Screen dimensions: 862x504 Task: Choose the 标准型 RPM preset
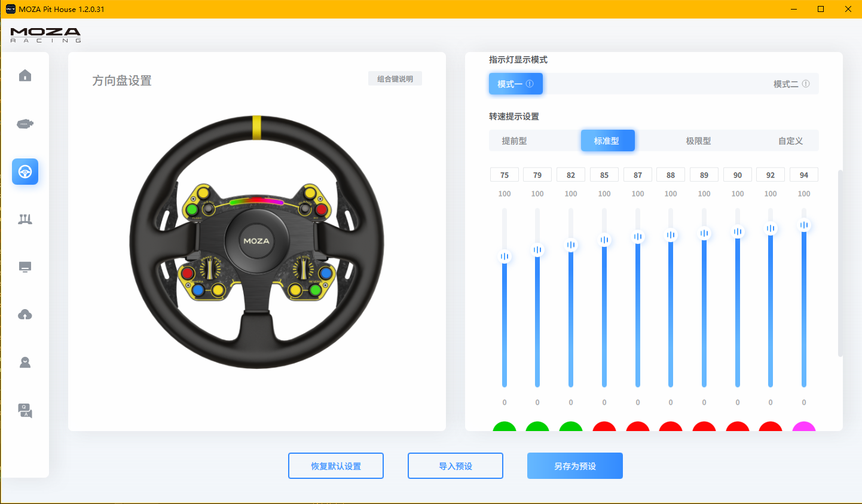point(607,141)
